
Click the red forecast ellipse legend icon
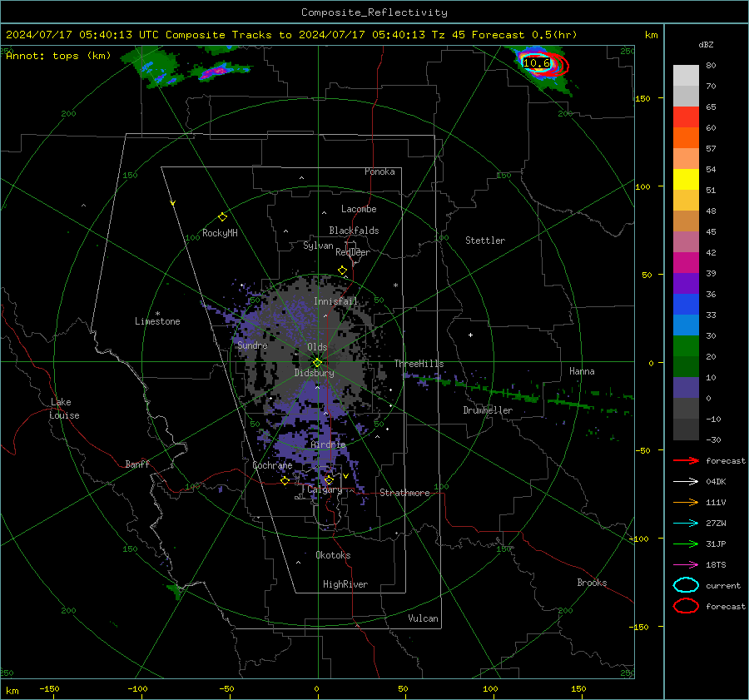686,606
